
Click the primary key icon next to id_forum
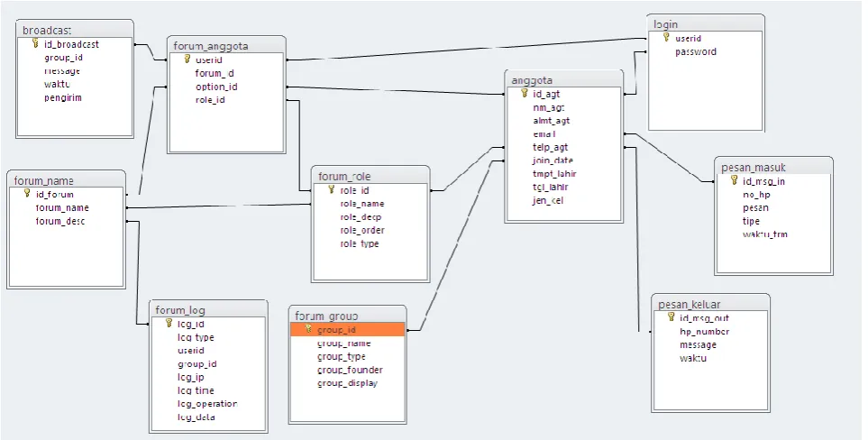point(26,193)
